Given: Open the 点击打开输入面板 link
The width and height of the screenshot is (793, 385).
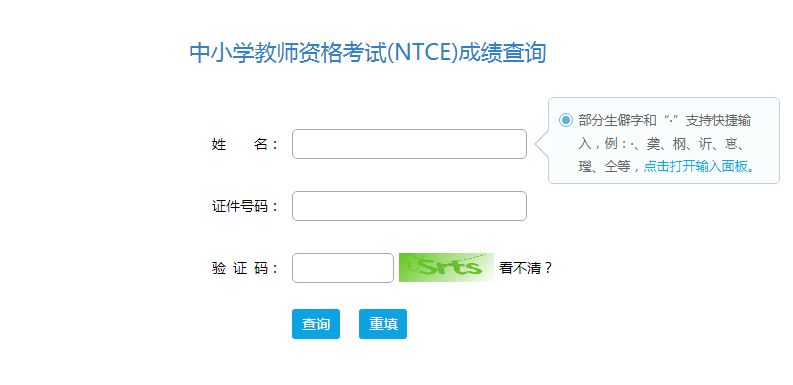Looking at the screenshot, I should click(695, 167).
